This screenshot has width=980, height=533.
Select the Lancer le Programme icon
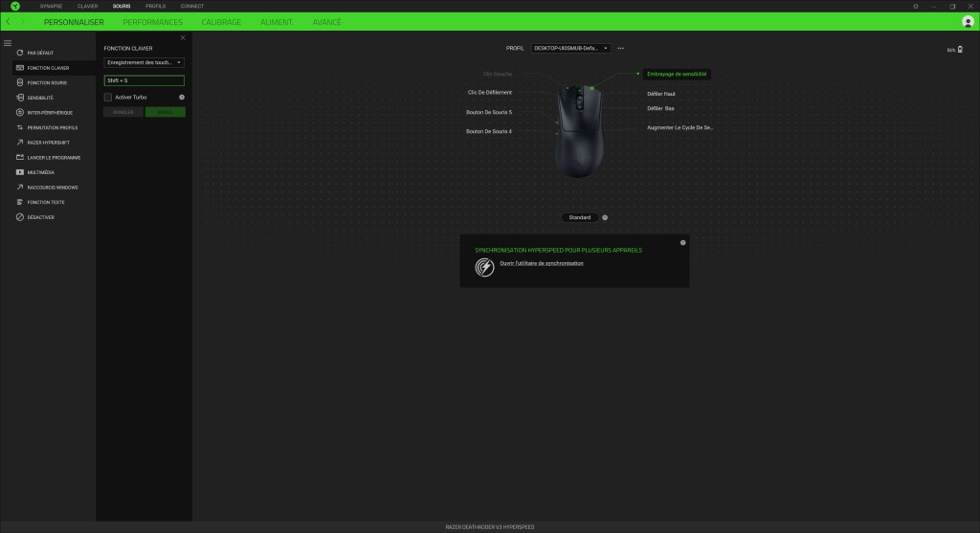(x=20, y=158)
